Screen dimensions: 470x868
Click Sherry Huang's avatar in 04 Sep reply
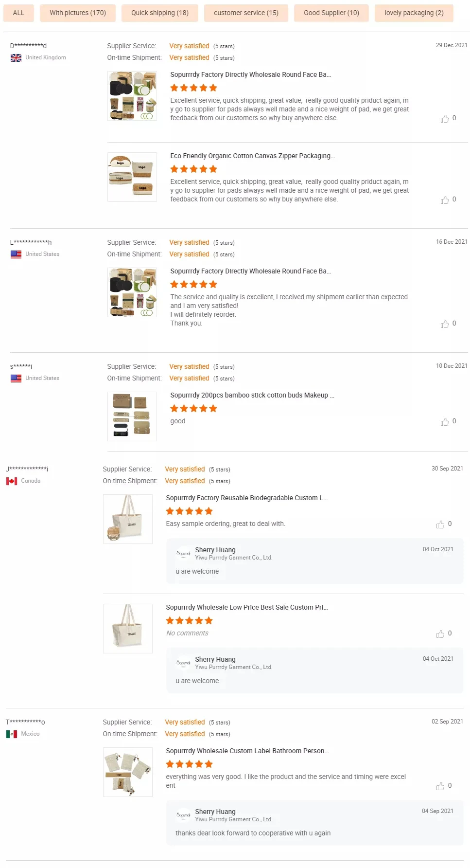coord(183,815)
